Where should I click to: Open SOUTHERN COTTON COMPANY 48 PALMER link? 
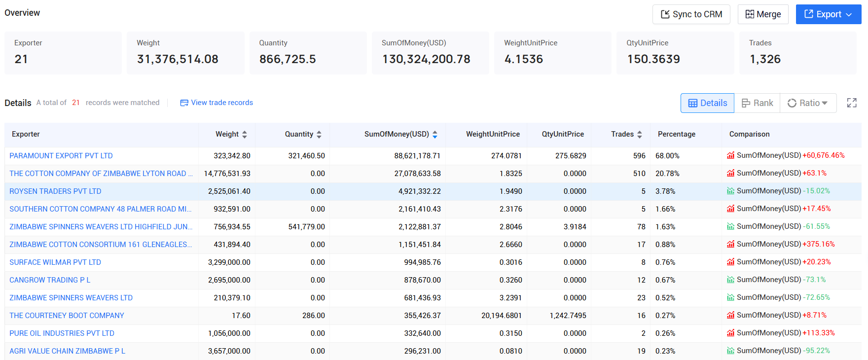coord(101,209)
